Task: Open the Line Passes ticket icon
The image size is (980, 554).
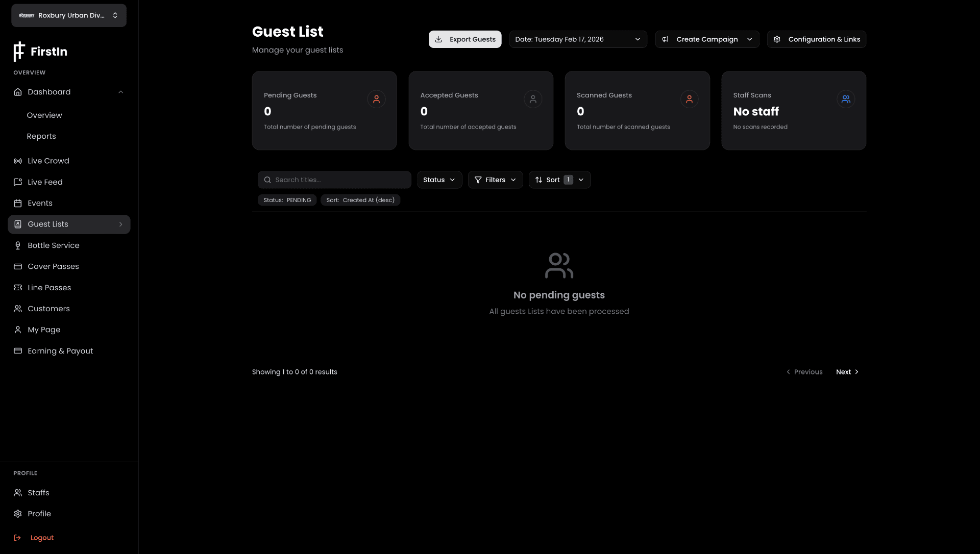Action: pos(17,287)
